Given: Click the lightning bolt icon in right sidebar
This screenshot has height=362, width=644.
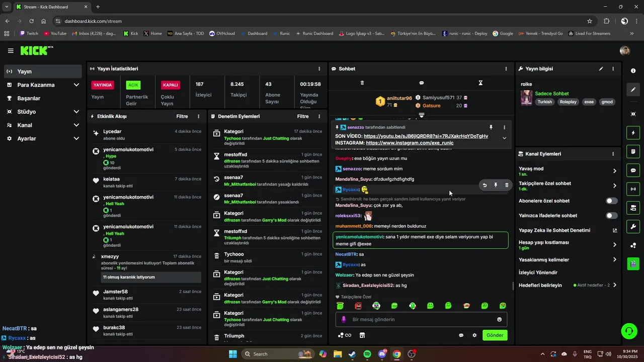Looking at the screenshot, I should 633,133.
